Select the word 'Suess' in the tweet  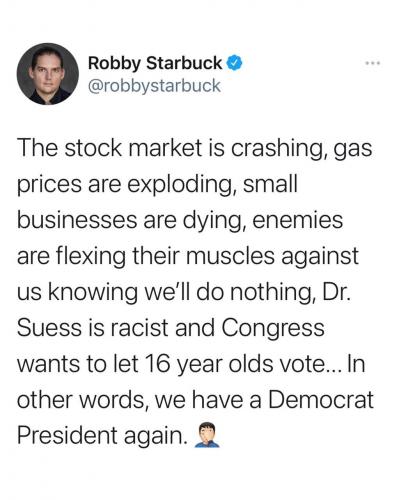(49, 328)
